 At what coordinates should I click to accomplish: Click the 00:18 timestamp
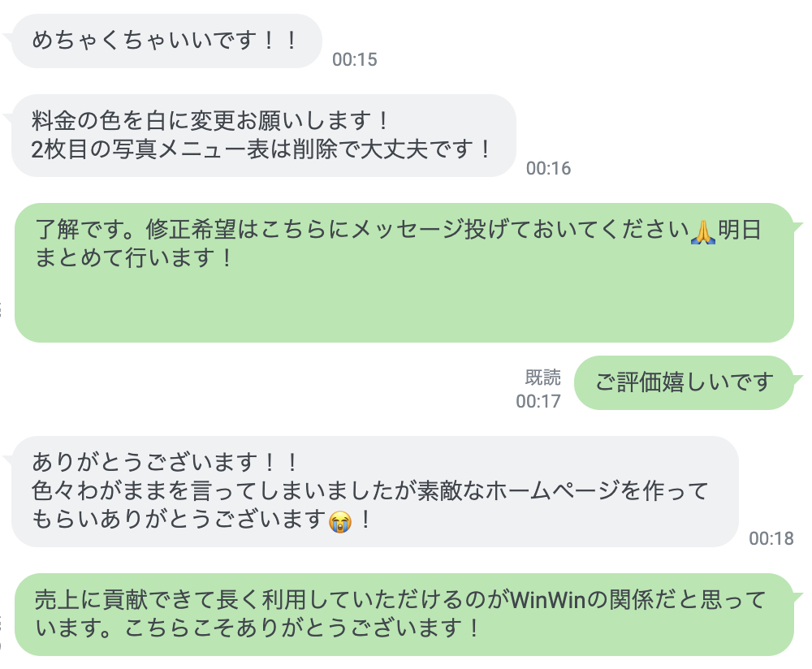pyautogui.click(x=771, y=538)
